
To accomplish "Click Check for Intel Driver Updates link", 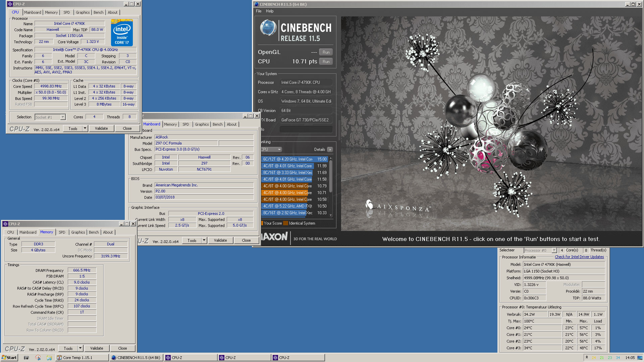I will tap(579, 257).
